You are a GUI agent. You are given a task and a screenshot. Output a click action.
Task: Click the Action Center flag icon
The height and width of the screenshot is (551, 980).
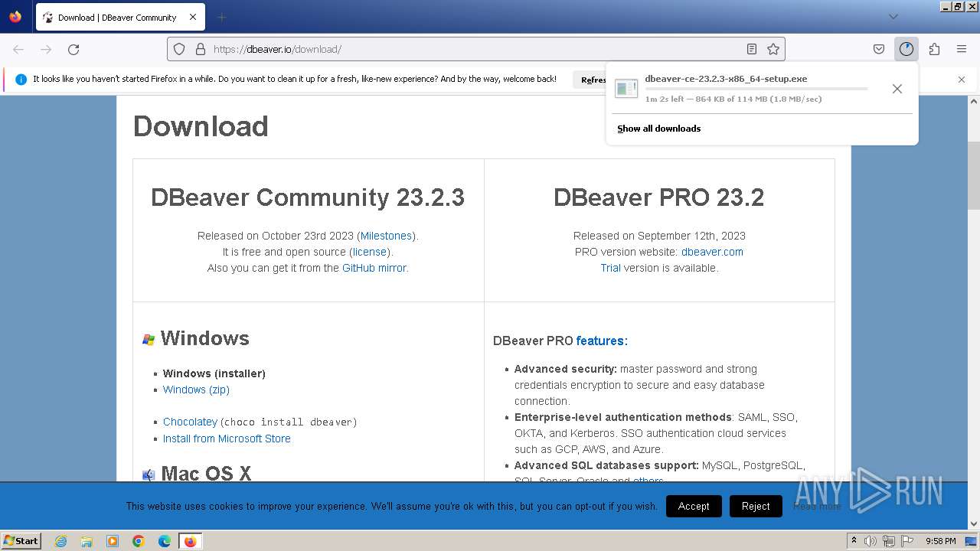pyautogui.click(x=906, y=541)
